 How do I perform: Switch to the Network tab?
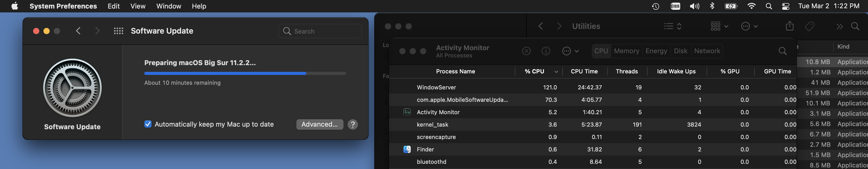click(x=707, y=51)
